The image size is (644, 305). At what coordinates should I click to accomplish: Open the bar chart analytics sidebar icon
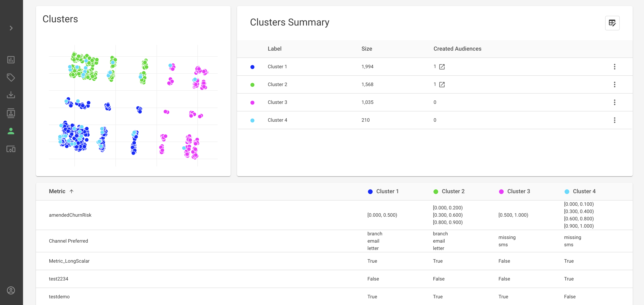coord(11,60)
